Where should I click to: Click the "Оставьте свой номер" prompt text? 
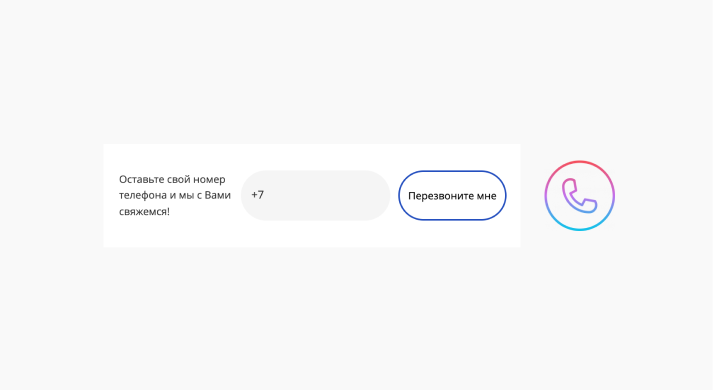[172, 180]
